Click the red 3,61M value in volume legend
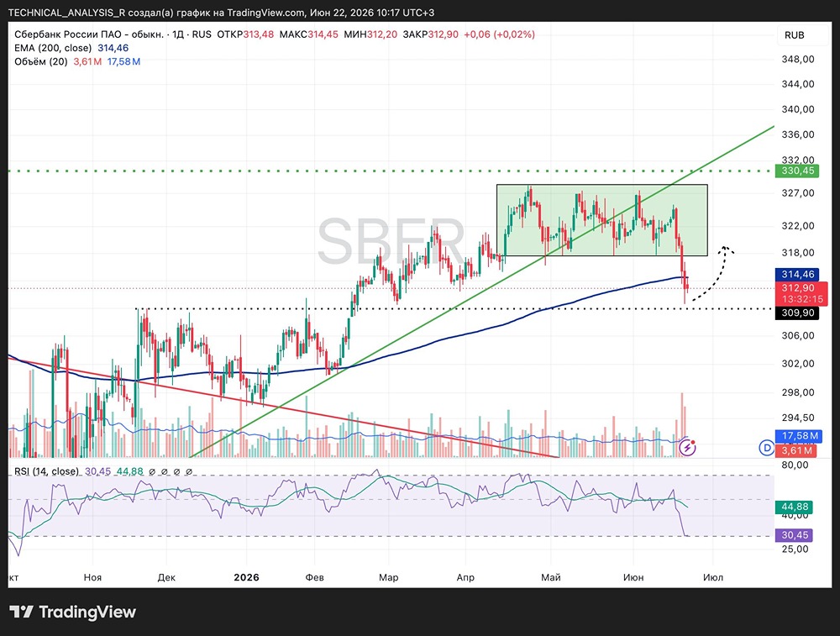The image size is (840, 636). 87,61
